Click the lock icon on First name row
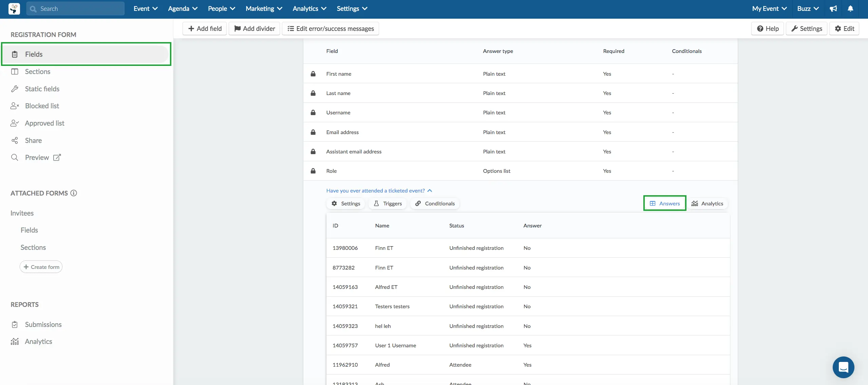 pos(313,74)
